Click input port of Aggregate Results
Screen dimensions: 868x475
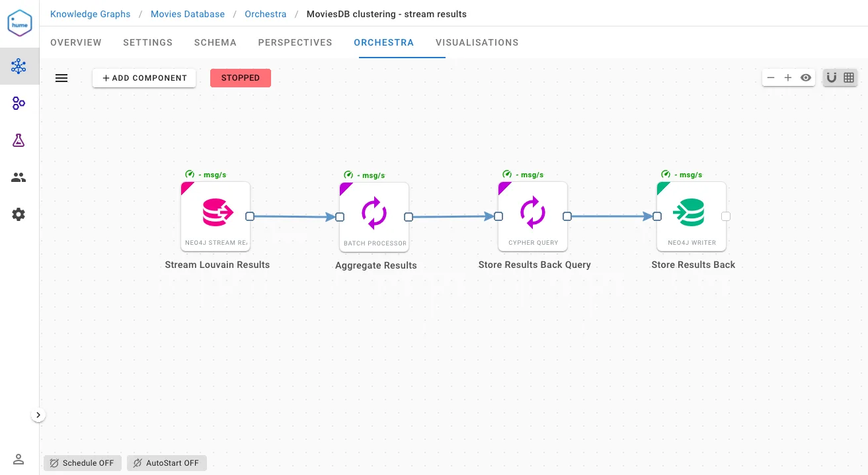point(340,217)
